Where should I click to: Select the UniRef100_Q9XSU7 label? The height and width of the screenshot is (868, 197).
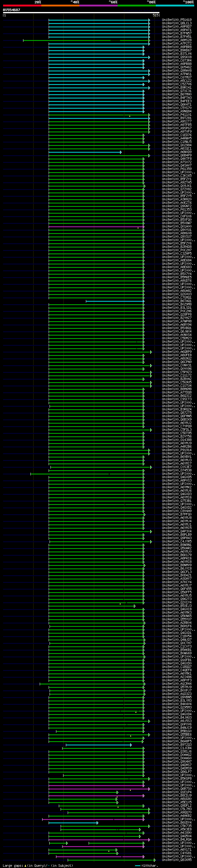177,236
